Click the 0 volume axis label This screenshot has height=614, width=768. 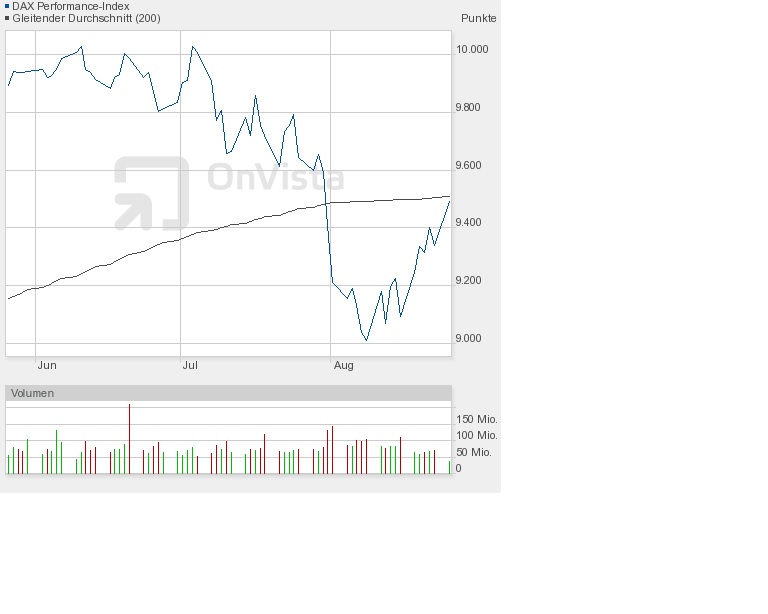point(458,468)
